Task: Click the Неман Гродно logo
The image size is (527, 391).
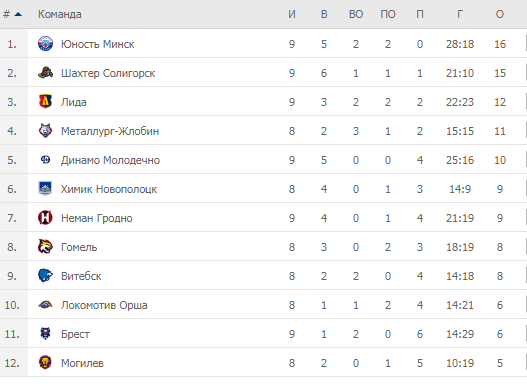Action: coord(45,218)
